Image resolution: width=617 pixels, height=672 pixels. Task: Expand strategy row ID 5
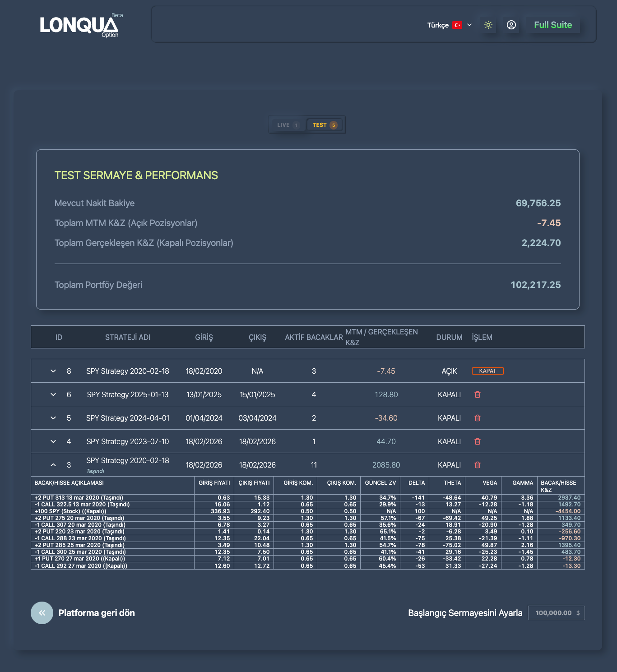[53, 418]
